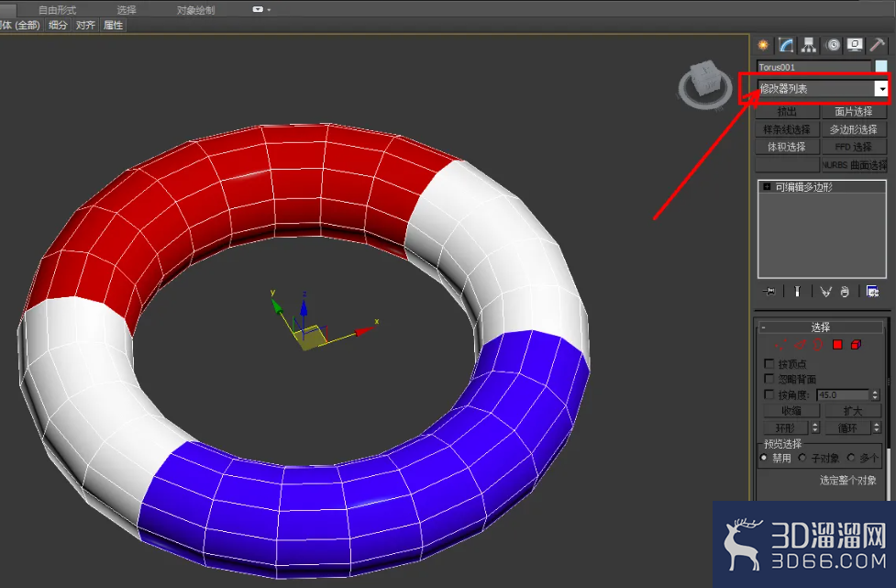The width and height of the screenshot is (896, 588).
Task: Expand the 可编辑多边形 stack entry
Action: (x=767, y=187)
